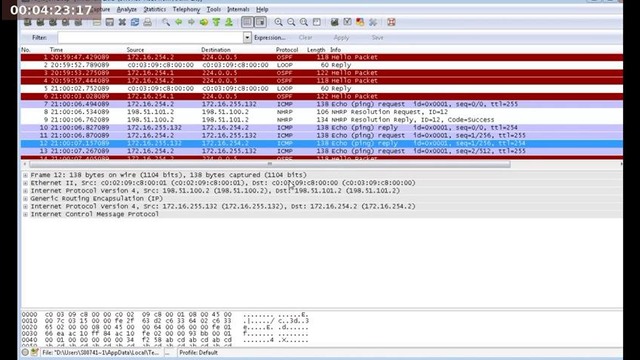Open the Analyze menu
Image resolution: width=640 pixels, height=360 pixels.
click(127, 9)
